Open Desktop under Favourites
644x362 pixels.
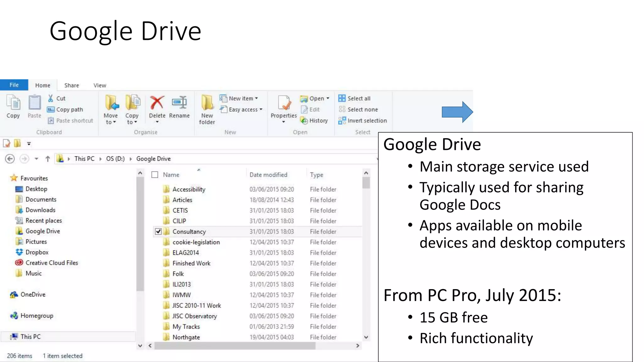click(31, 189)
